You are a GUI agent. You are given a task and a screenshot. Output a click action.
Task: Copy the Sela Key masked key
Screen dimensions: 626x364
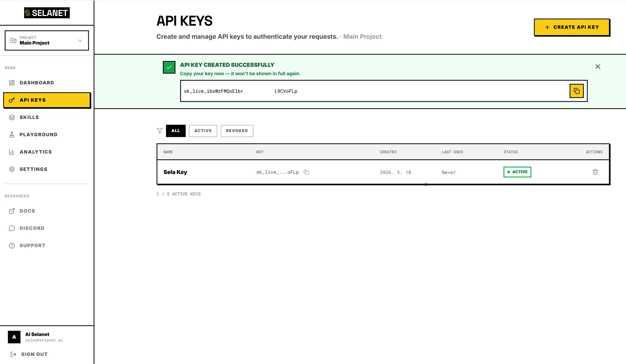click(x=306, y=172)
